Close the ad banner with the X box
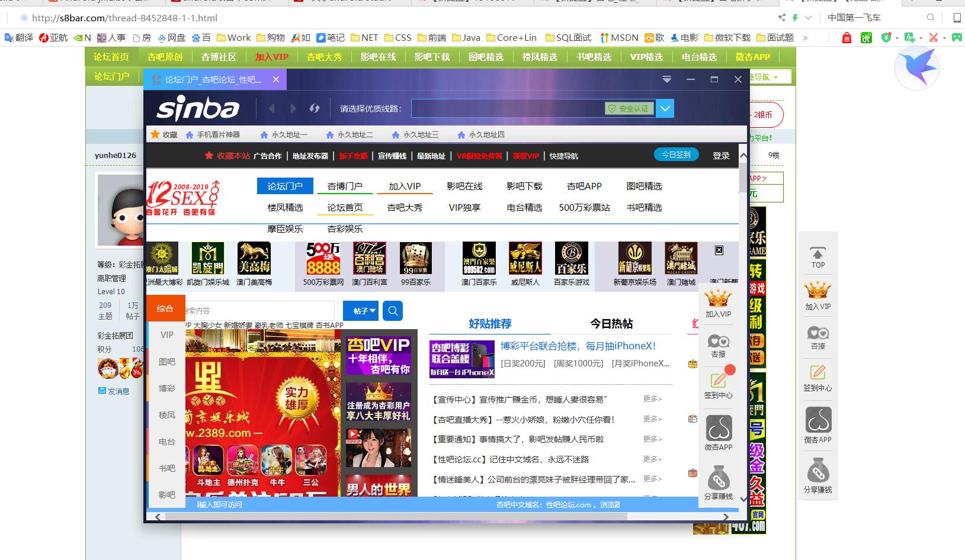The width and height of the screenshot is (965, 560). pyautogui.click(x=719, y=250)
